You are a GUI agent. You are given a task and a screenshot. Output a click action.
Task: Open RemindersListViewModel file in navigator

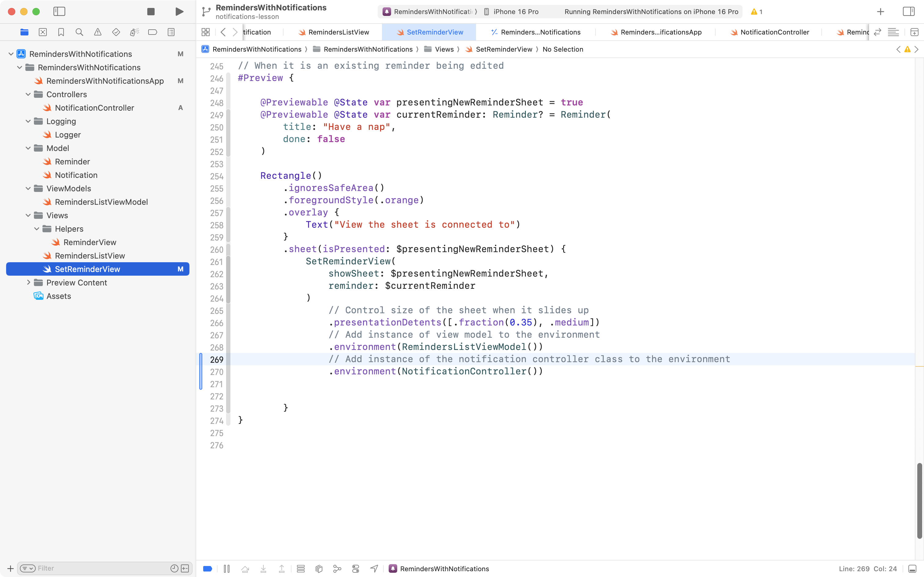tap(101, 202)
